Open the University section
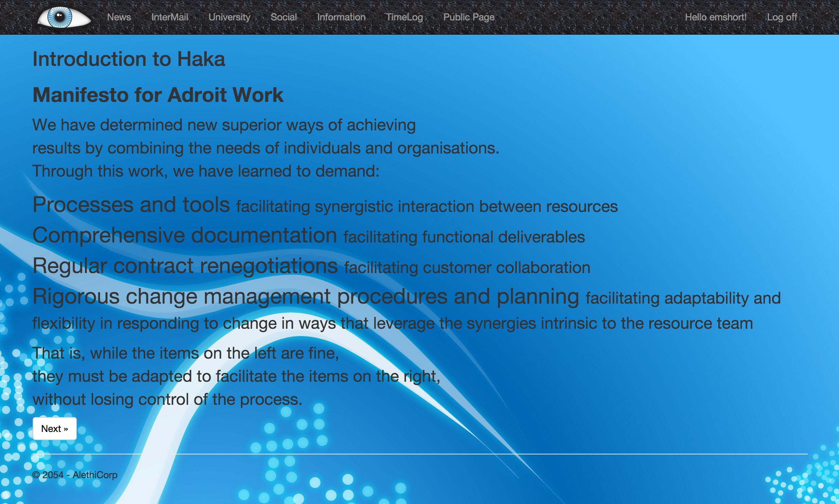 (x=229, y=17)
